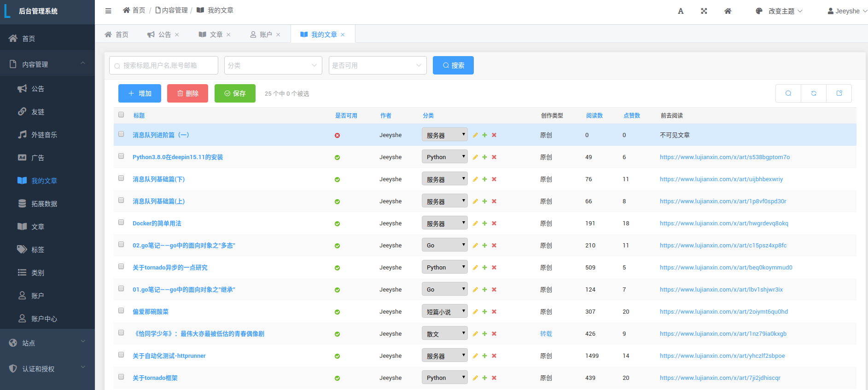
Task: Collapse the 内容管理 sidebar section
Action: pos(47,64)
